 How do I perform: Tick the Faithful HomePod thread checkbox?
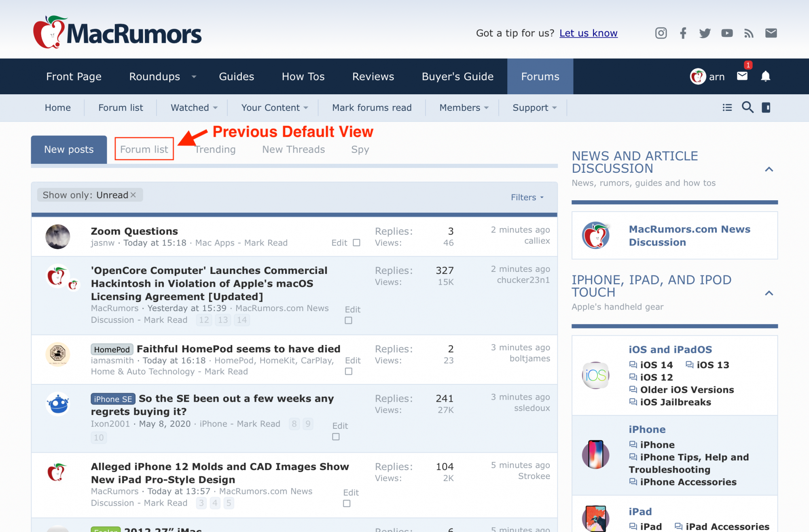[x=348, y=371]
